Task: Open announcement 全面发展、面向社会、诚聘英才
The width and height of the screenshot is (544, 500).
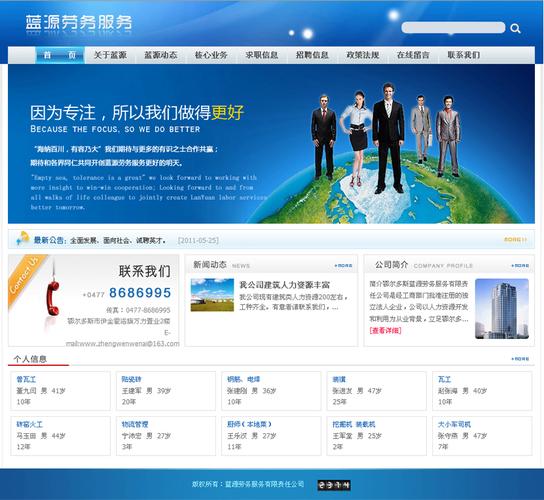Action: coord(118,240)
